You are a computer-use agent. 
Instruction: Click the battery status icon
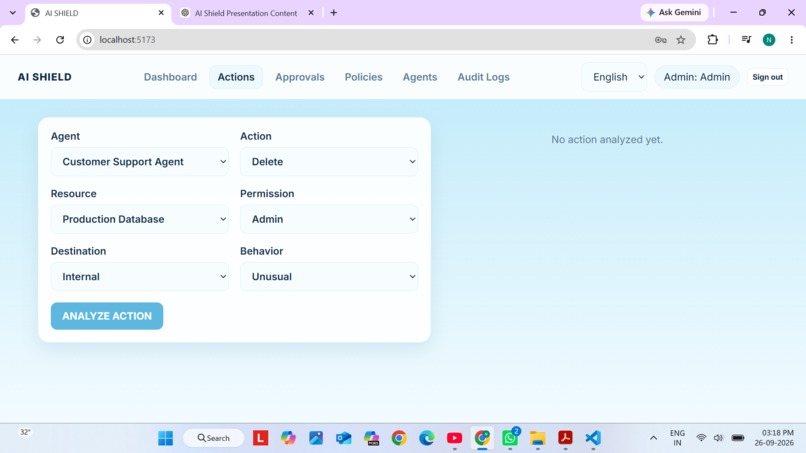pyautogui.click(x=738, y=438)
